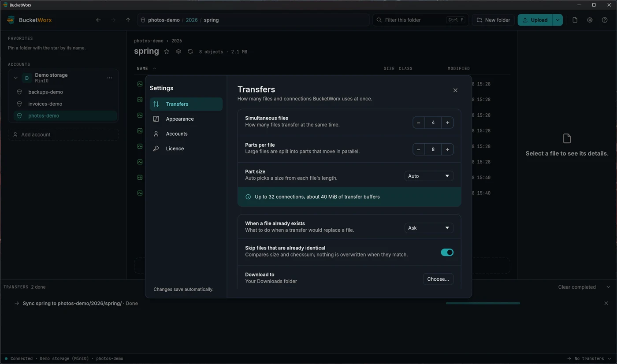617x364 pixels.
Task: Open help question mark icon
Action: tap(605, 20)
